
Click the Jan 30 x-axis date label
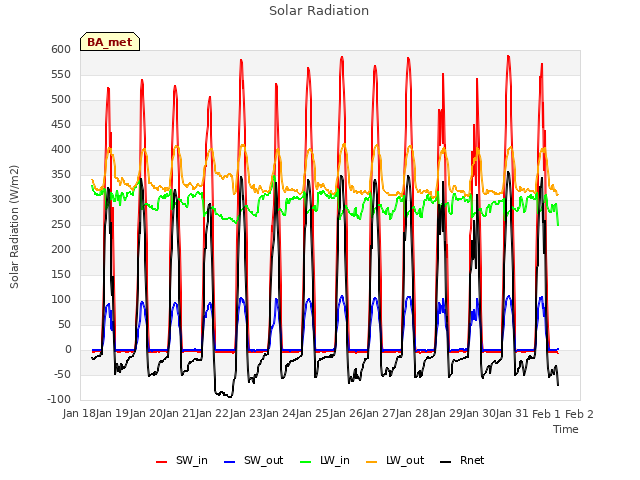[x=479, y=414]
